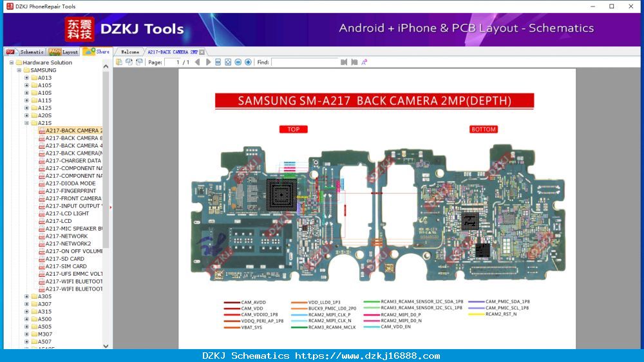The width and height of the screenshot is (644, 362).
Task: Open A217-SIM CARD file
Action: coord(66,266)
